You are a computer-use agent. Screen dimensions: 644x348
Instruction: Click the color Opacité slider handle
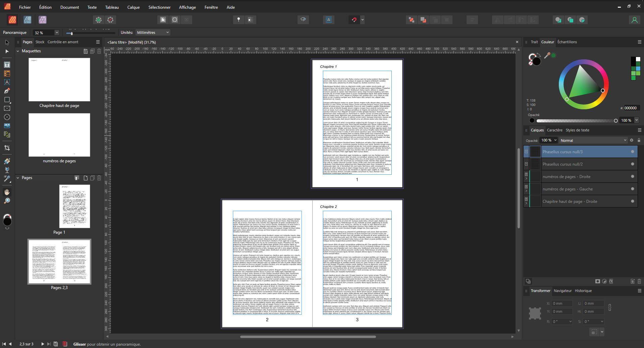[615, 121]
